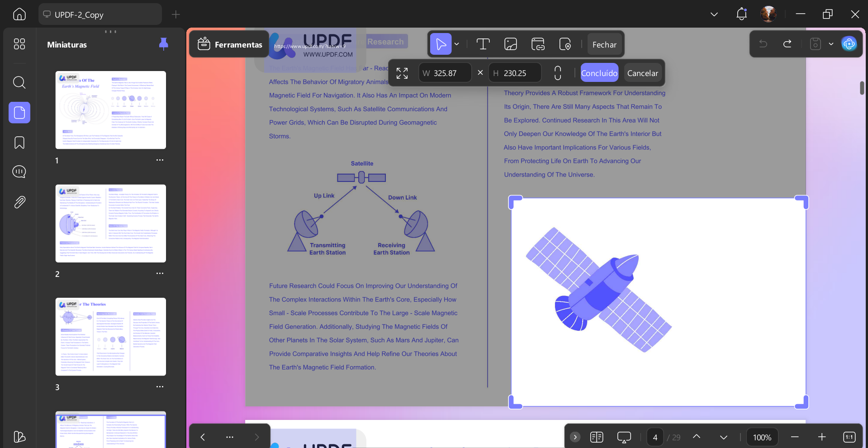Edit the current page number 4
Image resolution: width=868 pixels, height=448 pixels.
click(x=655, y=437)
